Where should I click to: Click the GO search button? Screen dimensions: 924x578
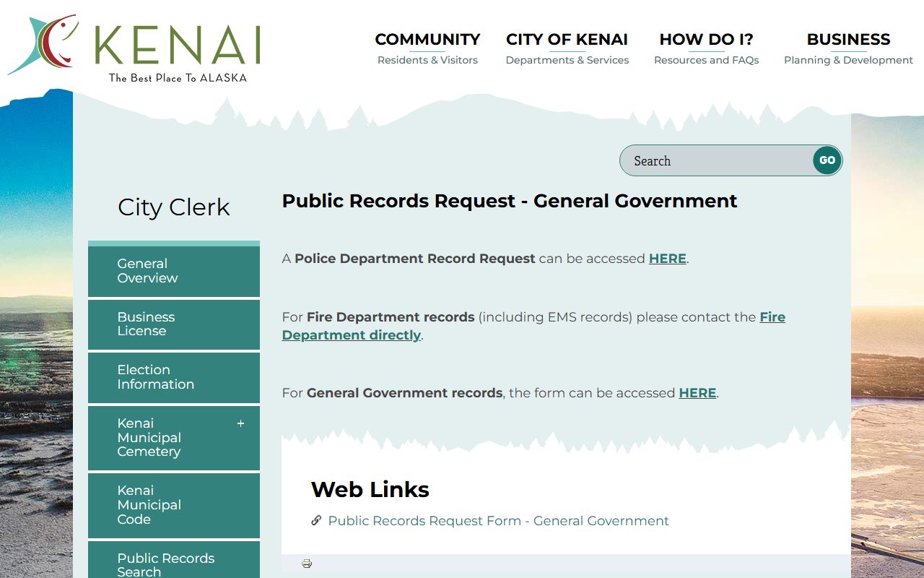coord(827,160)
